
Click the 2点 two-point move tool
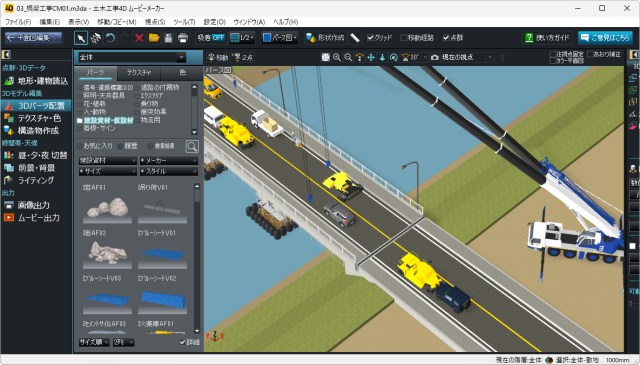pyautogui.click(x=242, y=58)
